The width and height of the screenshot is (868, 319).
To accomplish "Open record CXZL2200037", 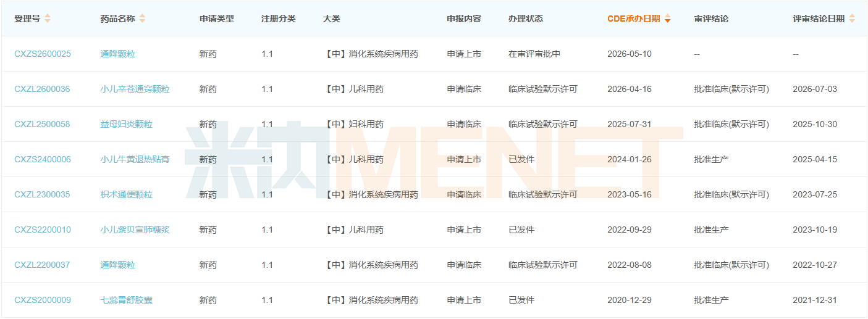I will tap(42, 265).
